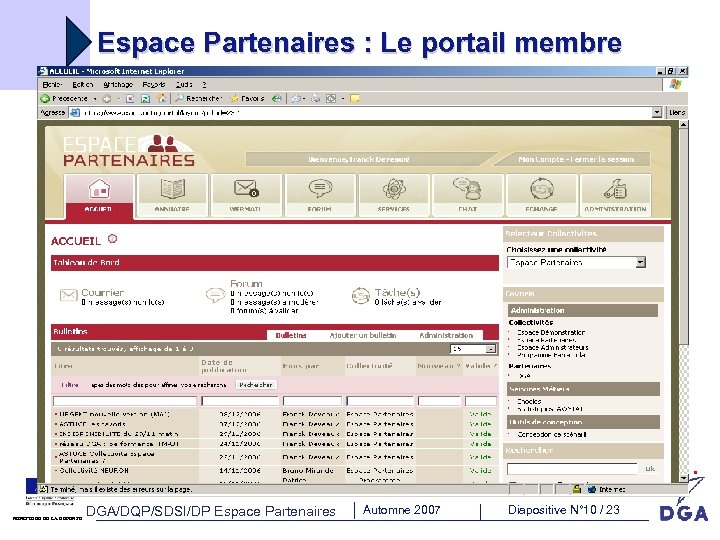The image size is (720, 540).
Task: Click the help icon beside ACCUEIL heading
Action: pos(112,239)
